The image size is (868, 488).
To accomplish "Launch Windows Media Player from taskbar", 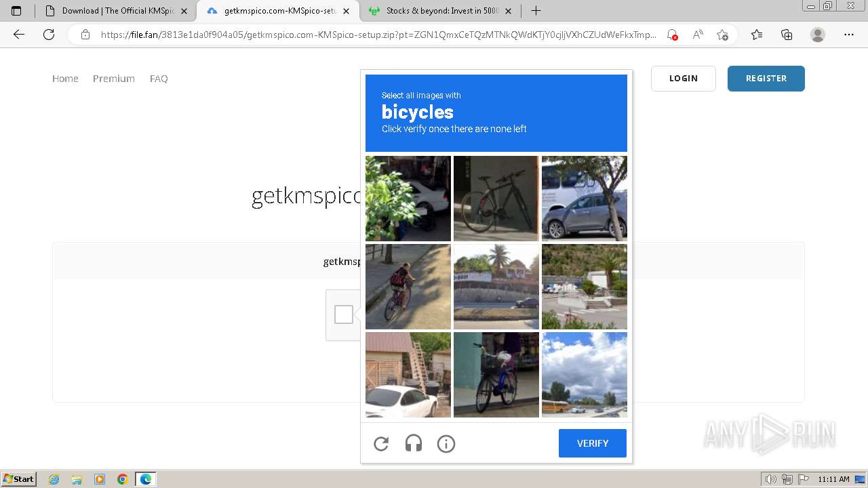I will coord(100,479).
